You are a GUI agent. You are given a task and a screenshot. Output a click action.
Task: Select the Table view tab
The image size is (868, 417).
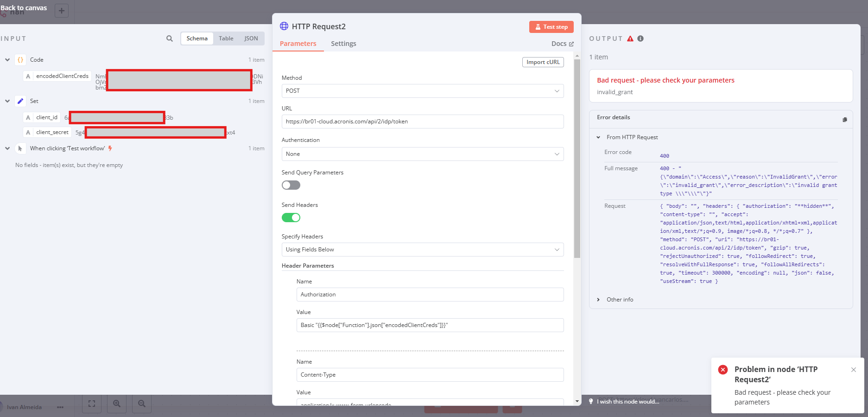[226, 38]
